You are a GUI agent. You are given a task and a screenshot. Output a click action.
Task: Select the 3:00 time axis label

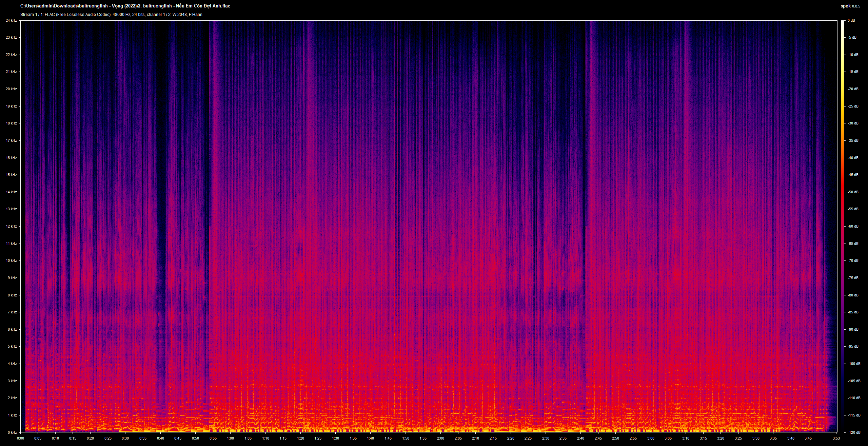click(x=650, y=438)
